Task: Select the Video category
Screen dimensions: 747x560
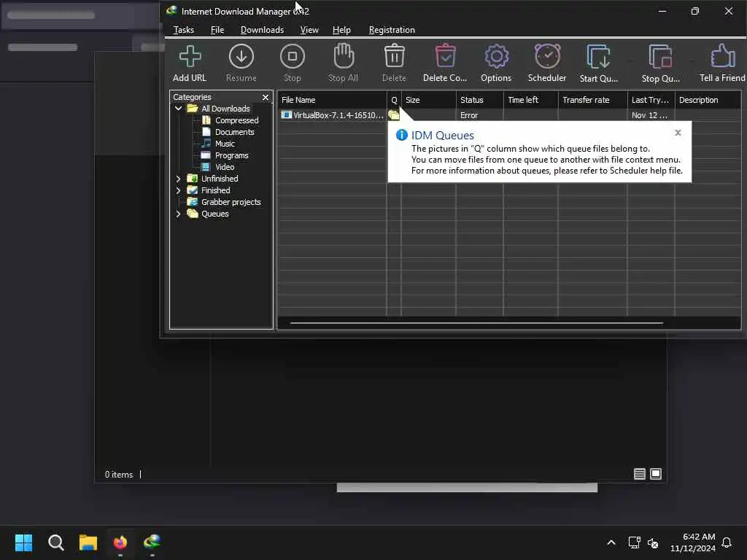Action: point(225,167)
